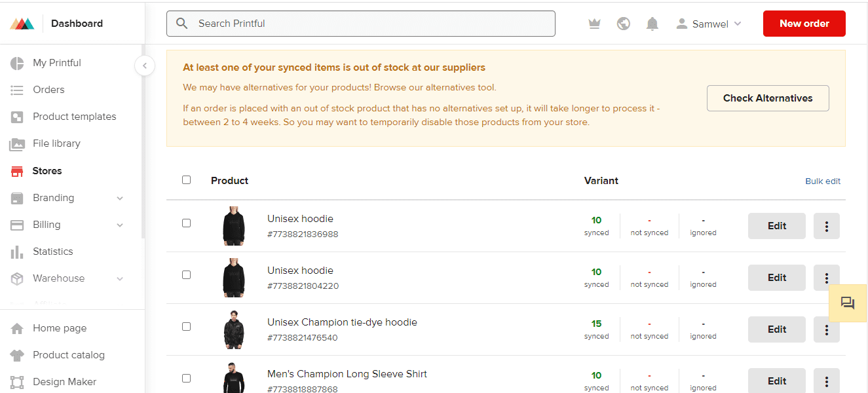Edit the Unisex Champion tie-dye hoodie
868x393 pixels.
[x=777, y=329]
